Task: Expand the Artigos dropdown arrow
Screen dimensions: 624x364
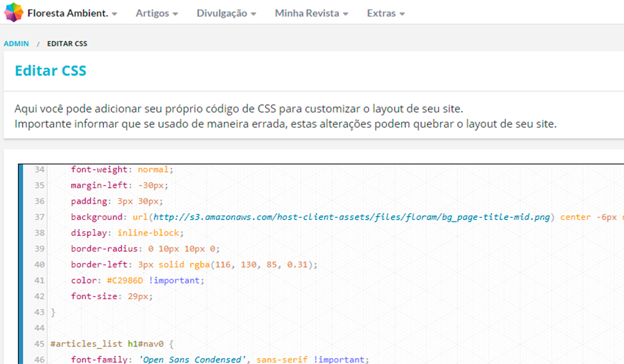Action: pos(175,14)
